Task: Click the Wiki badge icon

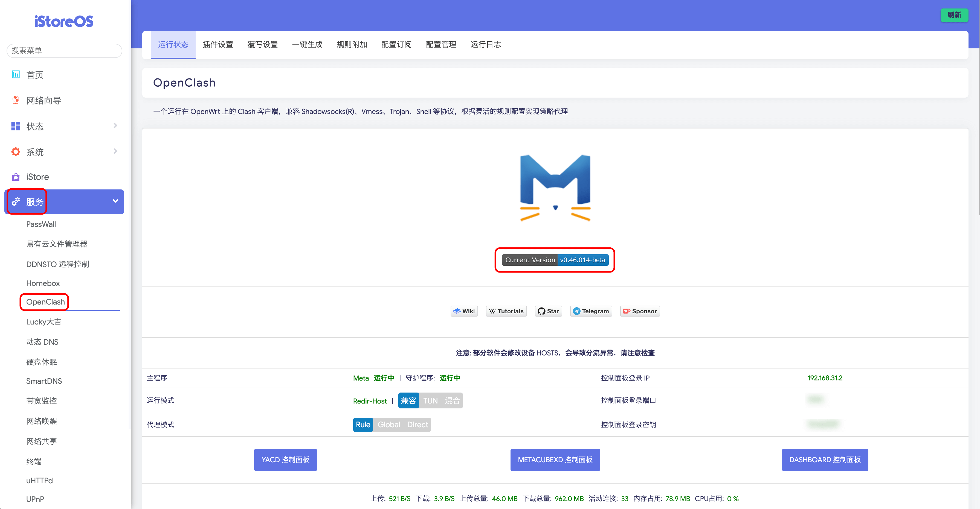Action: (x=457, y=311)
